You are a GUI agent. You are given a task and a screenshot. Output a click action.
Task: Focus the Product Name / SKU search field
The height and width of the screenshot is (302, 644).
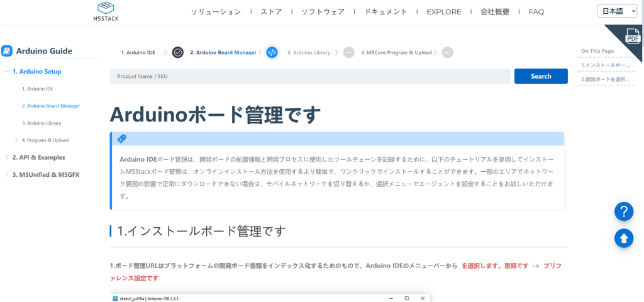tap(309, 76)
